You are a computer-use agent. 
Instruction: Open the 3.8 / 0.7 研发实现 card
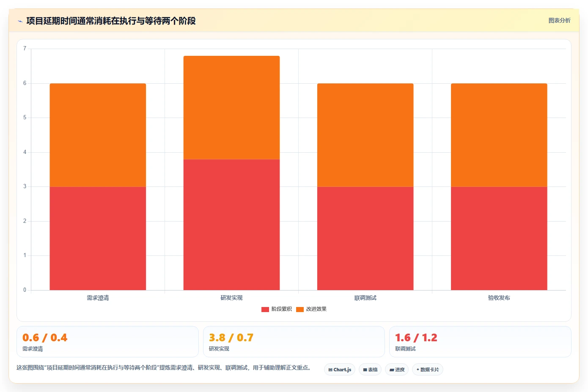tap(294, 342)
